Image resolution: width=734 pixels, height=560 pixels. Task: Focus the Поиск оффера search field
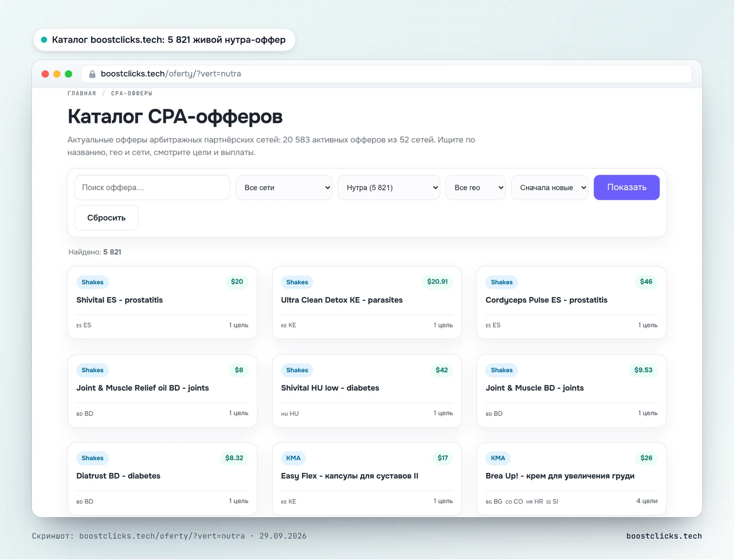coord(152,188)
